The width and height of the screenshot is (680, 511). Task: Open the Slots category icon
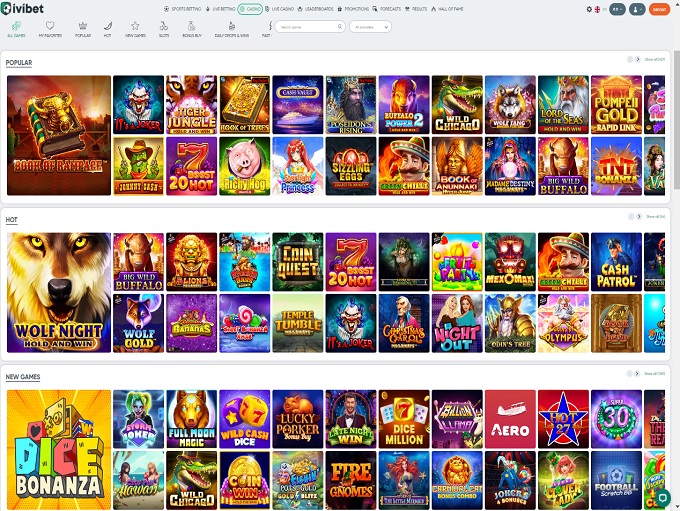click(x=162, y=27)
